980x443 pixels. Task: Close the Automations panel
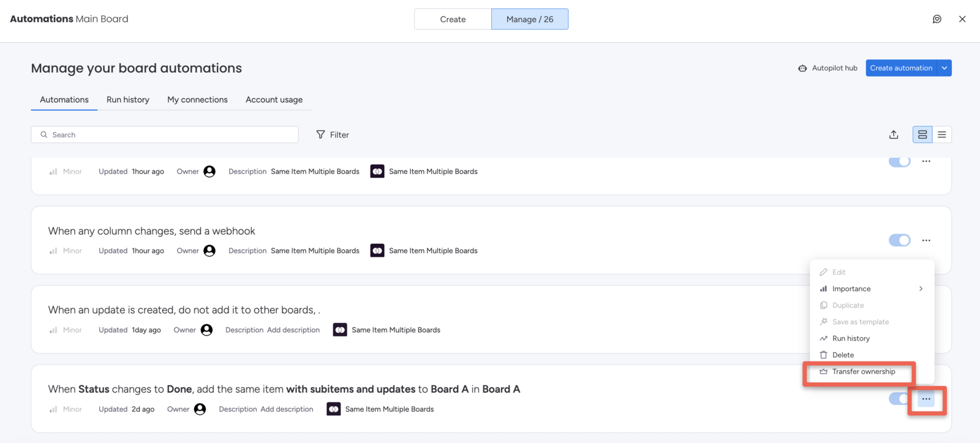[x=962, y=19]
